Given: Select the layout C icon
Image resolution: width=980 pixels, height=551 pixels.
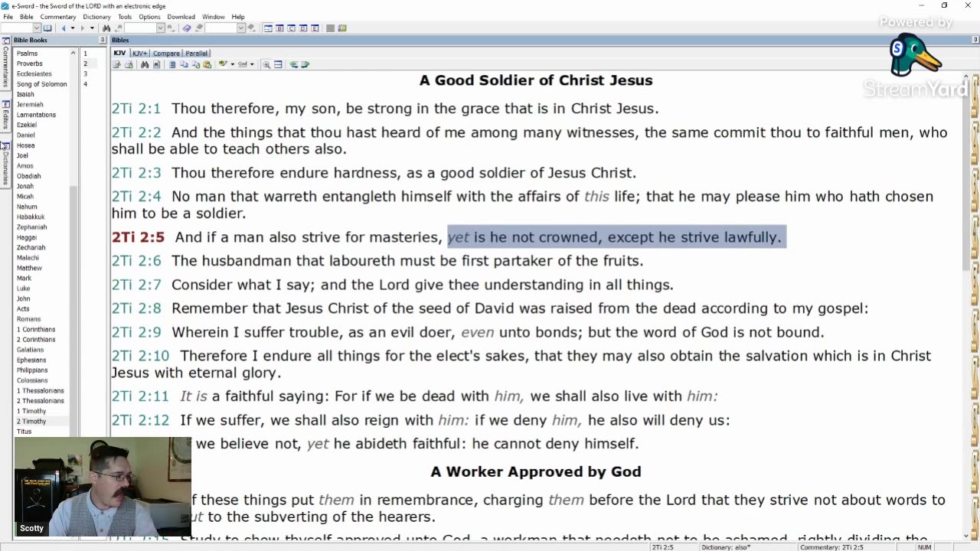Looking at the screenshot, I should click(291, 28).
